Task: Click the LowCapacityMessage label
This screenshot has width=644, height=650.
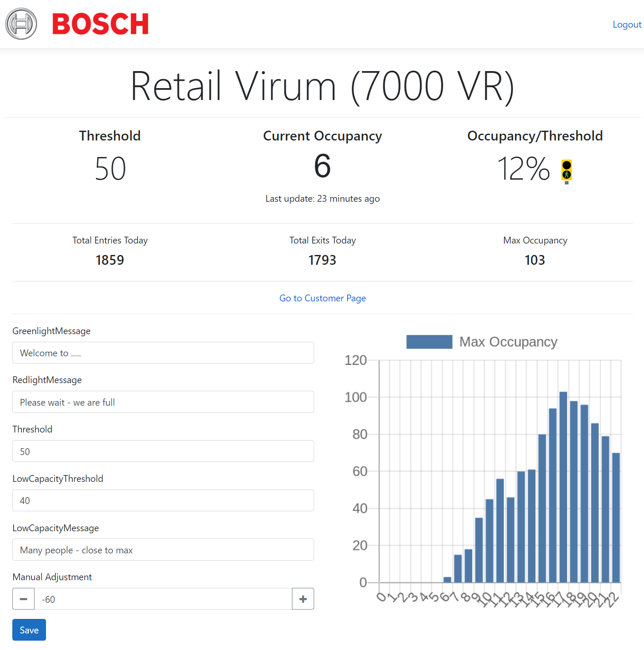Action: [x=56, y=528]
